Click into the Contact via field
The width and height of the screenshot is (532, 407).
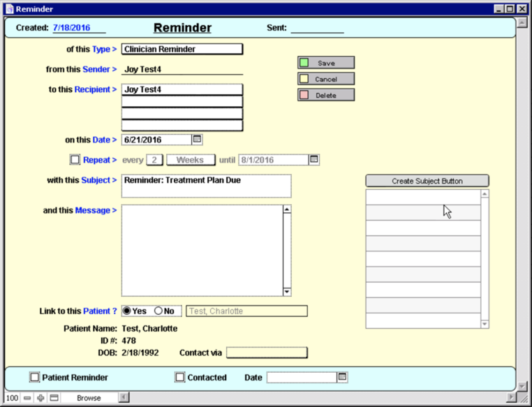pos(267,353)
